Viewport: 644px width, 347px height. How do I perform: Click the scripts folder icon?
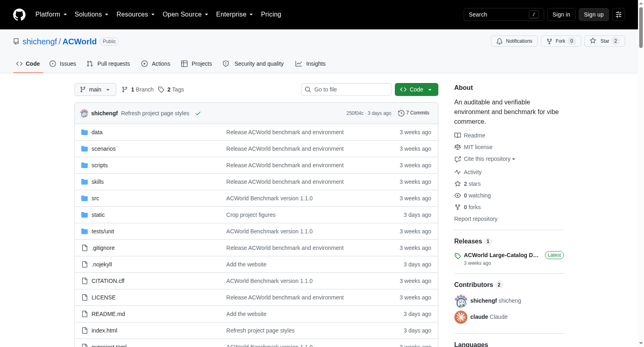[x=85, y=165]
